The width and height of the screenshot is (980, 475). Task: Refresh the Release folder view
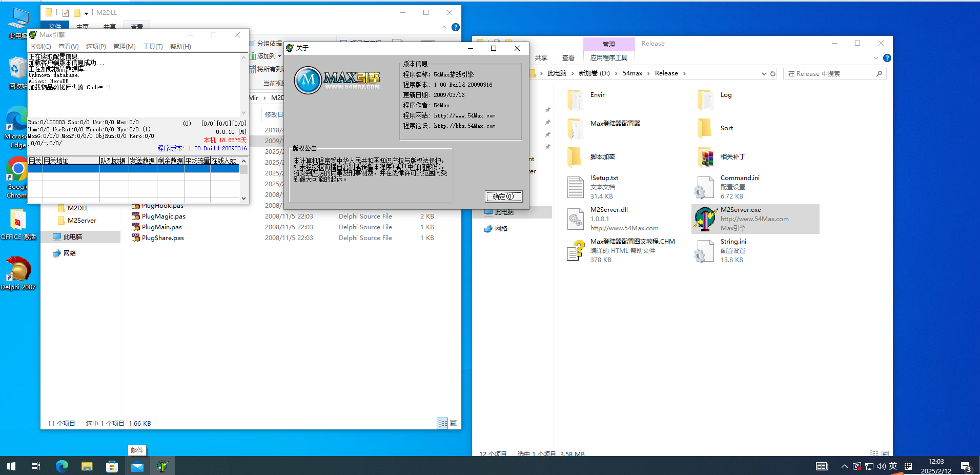click(773, 74)
